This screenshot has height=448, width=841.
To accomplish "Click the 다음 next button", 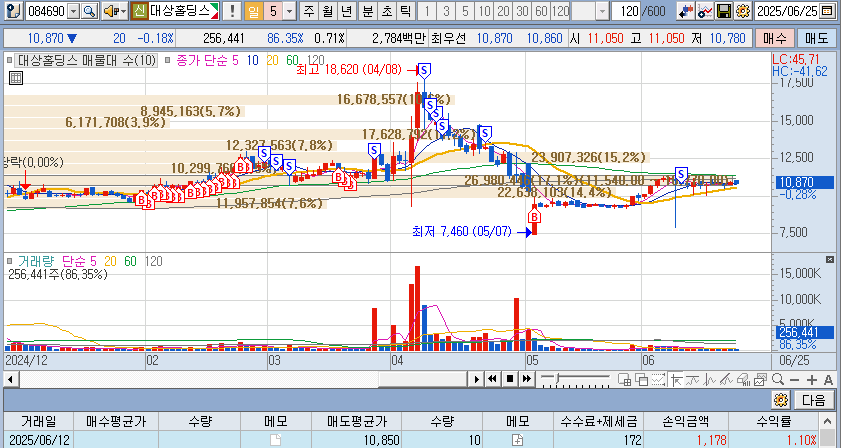I will pyautogui.click(x=814, y=400).
